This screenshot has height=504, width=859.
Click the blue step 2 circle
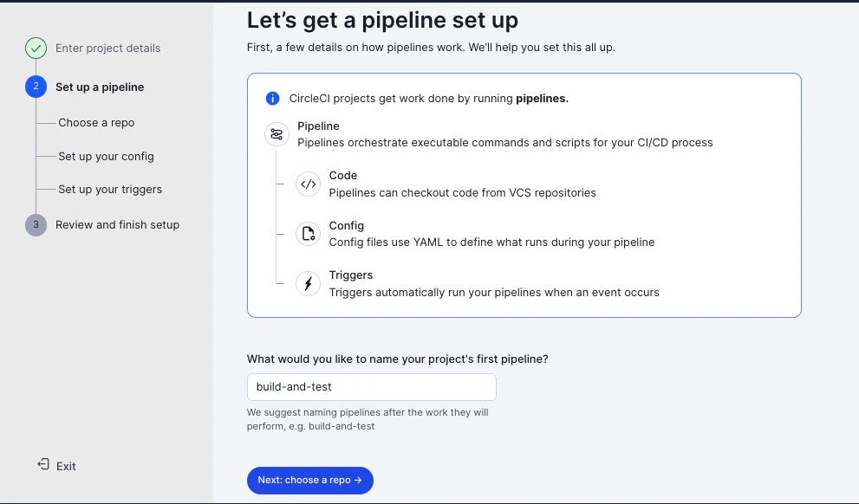click(36, 87)
